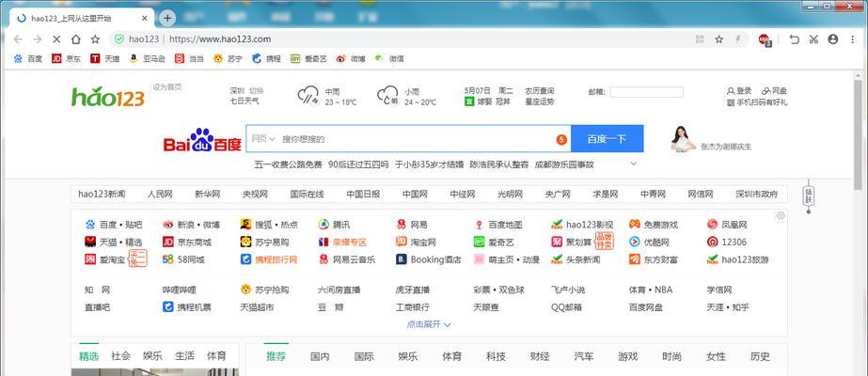Open a new browser tab

point(167,18)
